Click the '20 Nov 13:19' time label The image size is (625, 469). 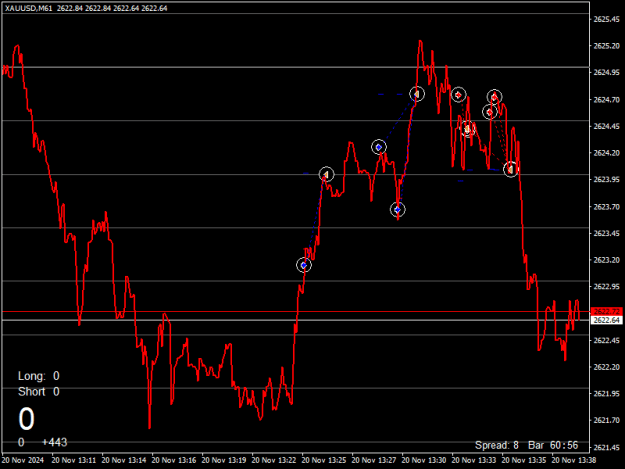224,460
